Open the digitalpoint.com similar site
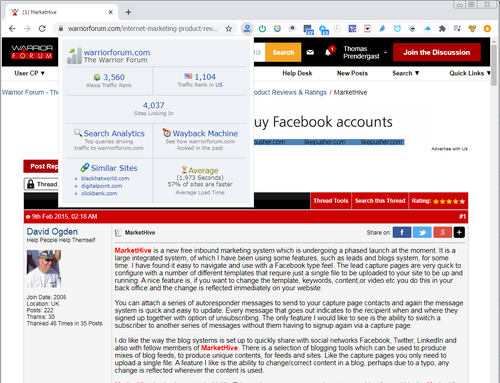Viewport: 500px width, 383px height. pos(101,186)
